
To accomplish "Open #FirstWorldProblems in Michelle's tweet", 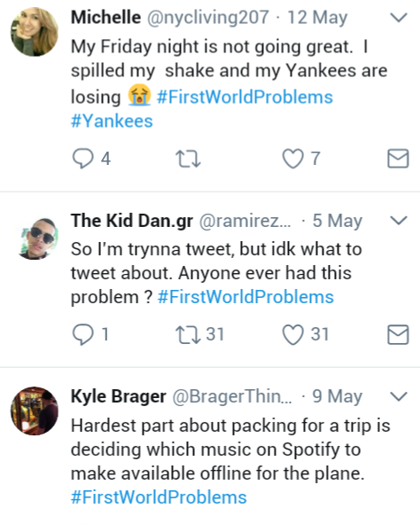I will point(245,97).
